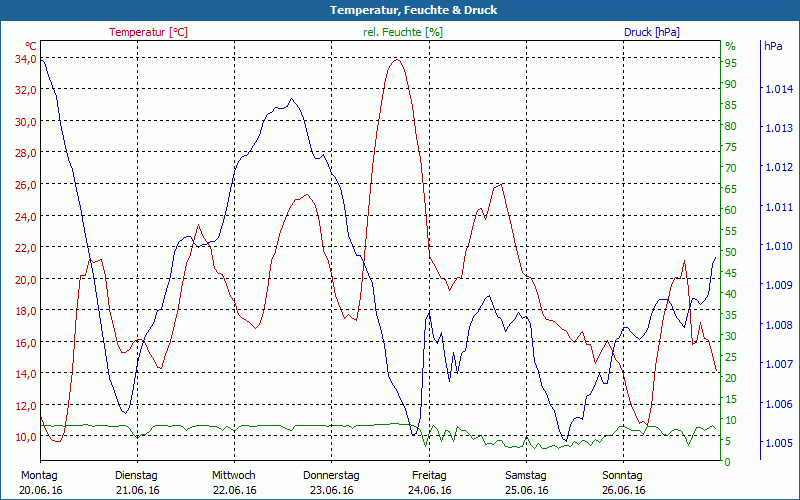Select the Samstag day label
The height and width of the screenshot is (500, 800).
tap(525, 475)
